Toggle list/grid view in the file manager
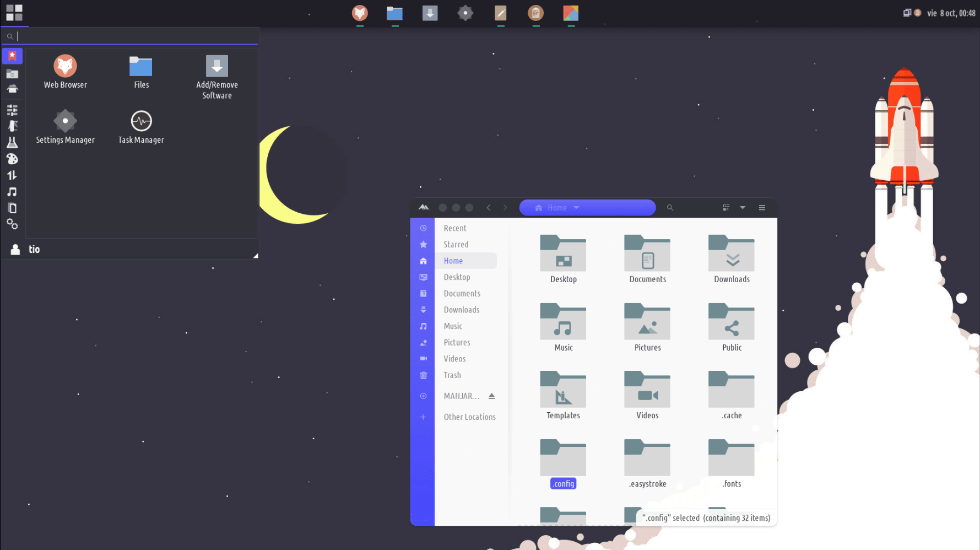Image resolution: width=980 pixels, height=550 pixels. 726,208
